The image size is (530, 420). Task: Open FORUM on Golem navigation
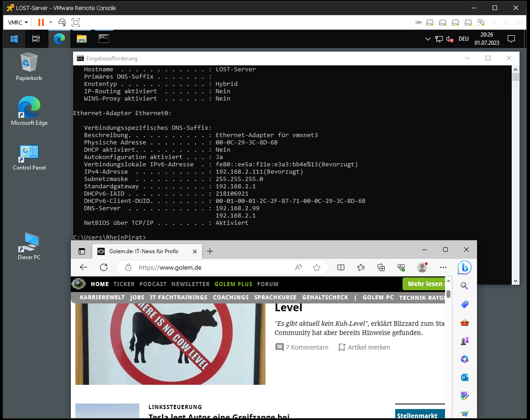[x=268, y=284]
